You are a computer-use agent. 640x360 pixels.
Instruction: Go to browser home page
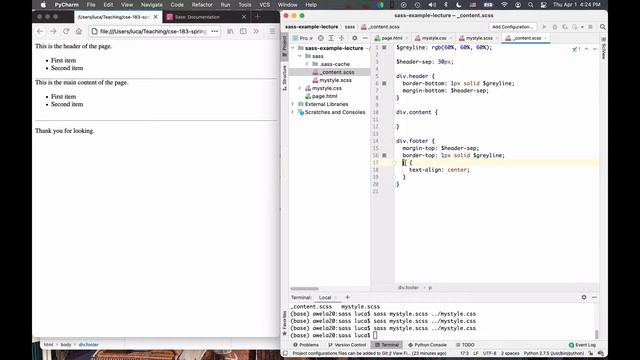coord(79,31)
